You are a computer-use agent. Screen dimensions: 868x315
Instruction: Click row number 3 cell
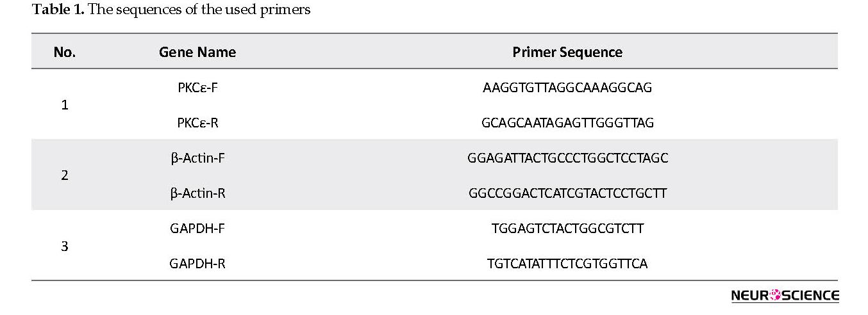coord(65,246)
